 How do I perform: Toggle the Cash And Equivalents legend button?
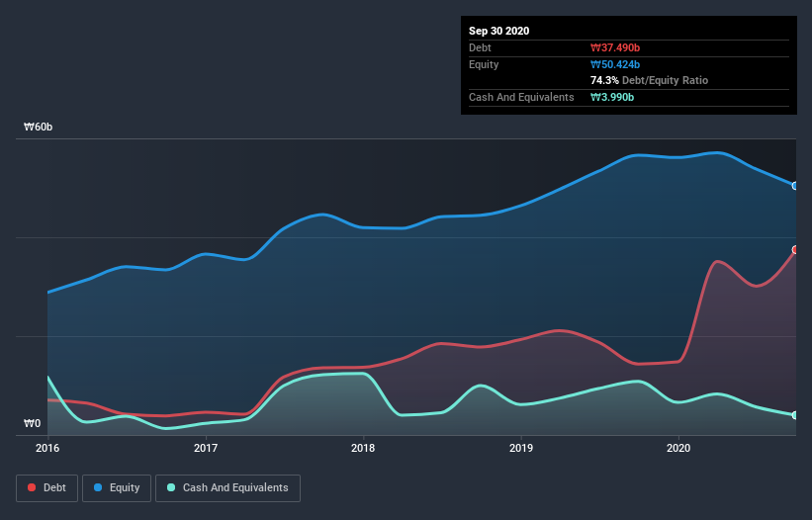pos(227,488)
